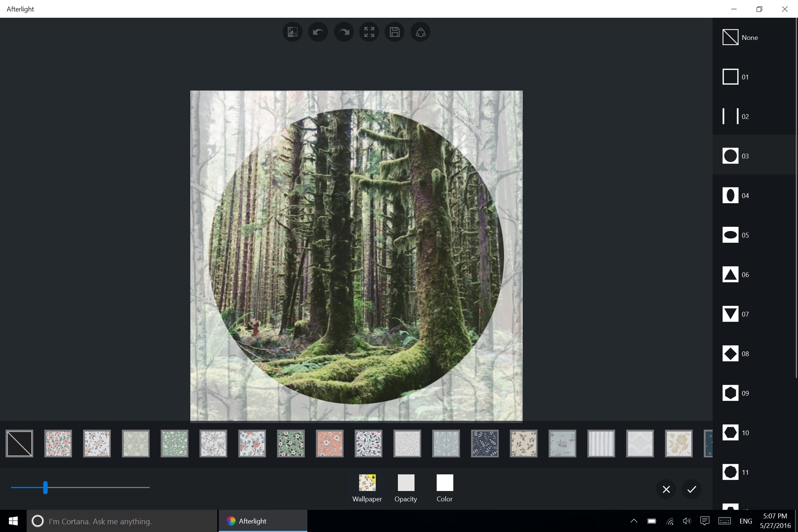
Task: Select the pink floral wallpaper thumbnail
Action: click(x=58, y=443)
